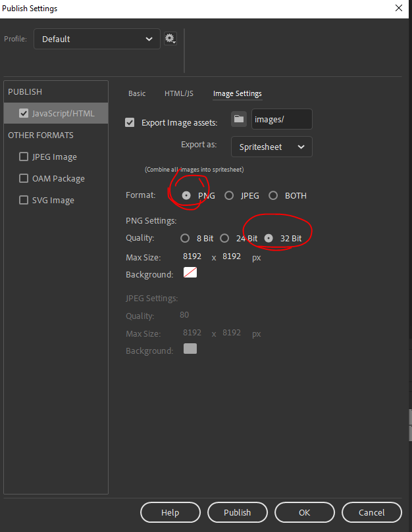Switch to the Basic tab
This screenshot has width=412, height=532.
[137, 93]
